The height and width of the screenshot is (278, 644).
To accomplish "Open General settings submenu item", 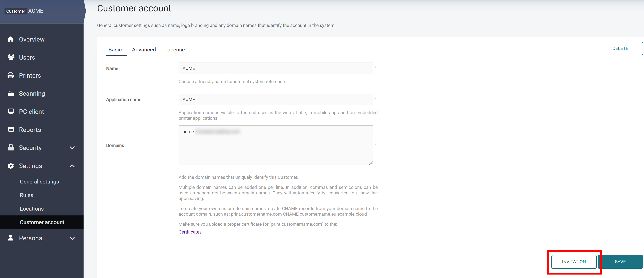I will tap(39, 182).
